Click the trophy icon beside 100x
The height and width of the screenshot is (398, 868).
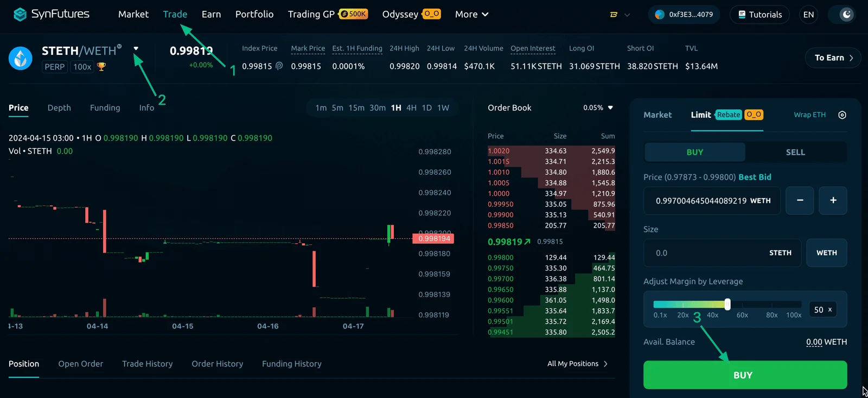(x=101, y=67)
